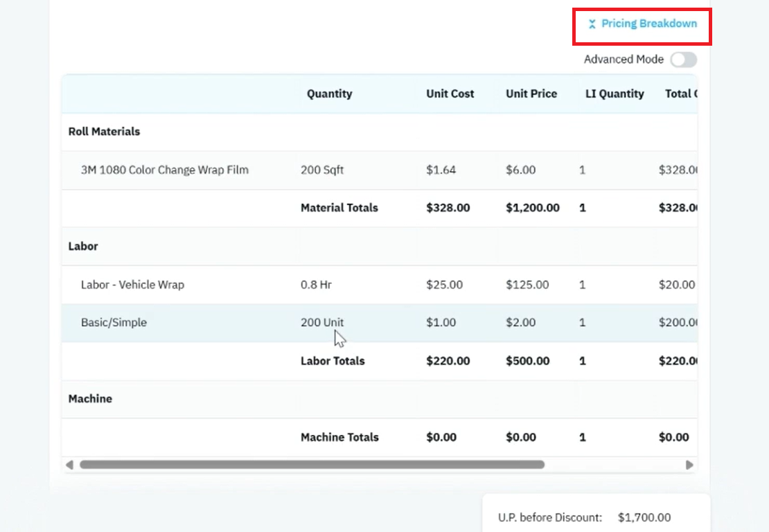The image size is (769, 532).
Task: Click the $1.00 unit cost cell
Action: (x=441, y=323)
